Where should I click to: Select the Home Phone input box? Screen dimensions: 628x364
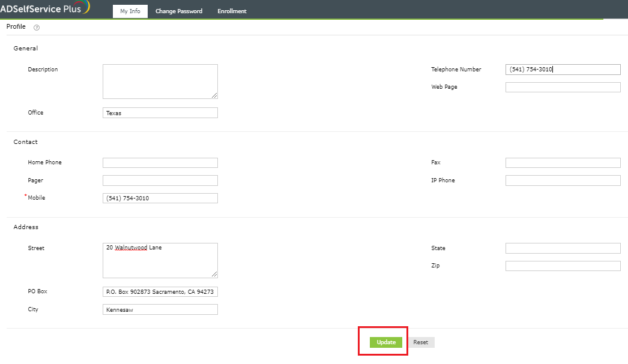(x=160, y=162)
